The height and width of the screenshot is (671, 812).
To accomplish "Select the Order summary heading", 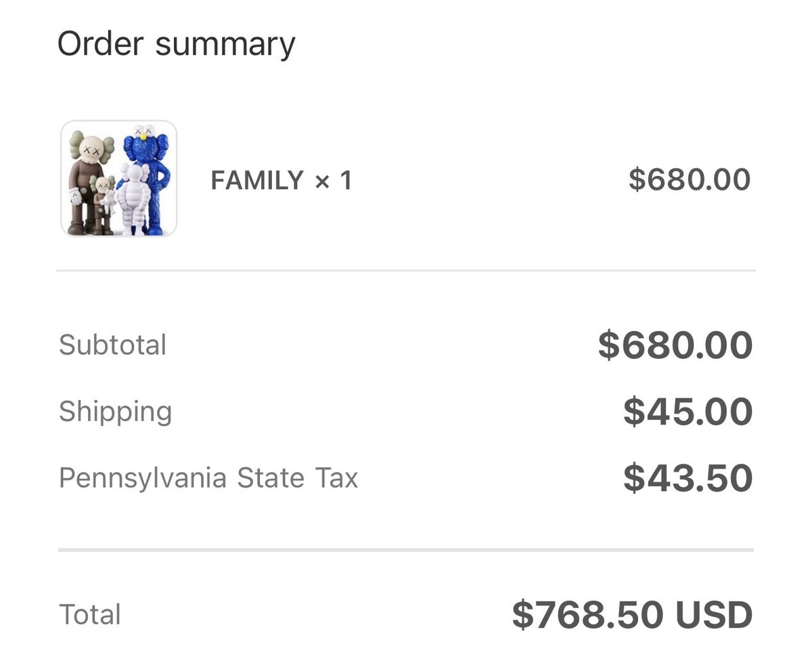I will point(177,44).
